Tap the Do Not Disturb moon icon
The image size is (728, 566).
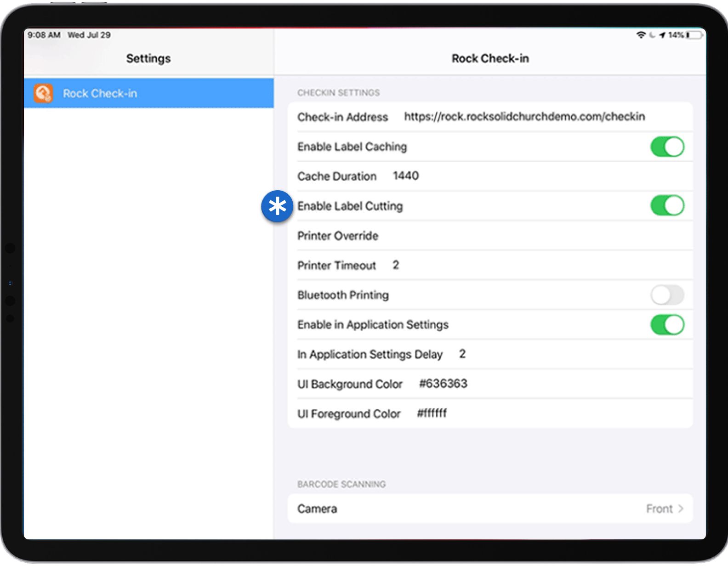pos(652,35)
